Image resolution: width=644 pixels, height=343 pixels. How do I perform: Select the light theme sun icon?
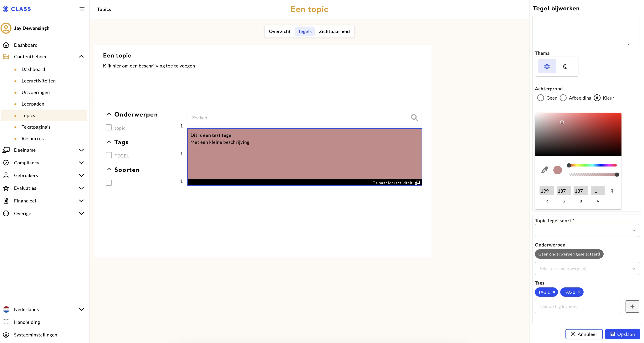(547, 67)
